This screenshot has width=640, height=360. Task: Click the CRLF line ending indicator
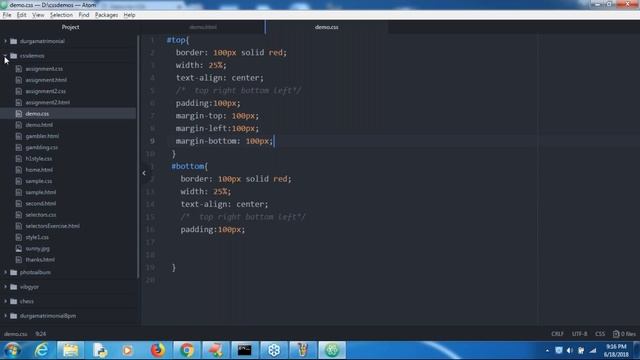click(x=557, y=334)
